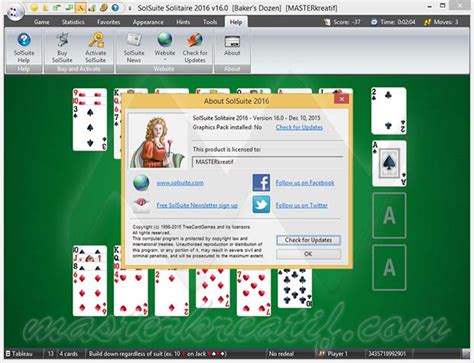Click the bar chart statistics quick access icon
Screen dimensions: 474x363
[91, 8]
